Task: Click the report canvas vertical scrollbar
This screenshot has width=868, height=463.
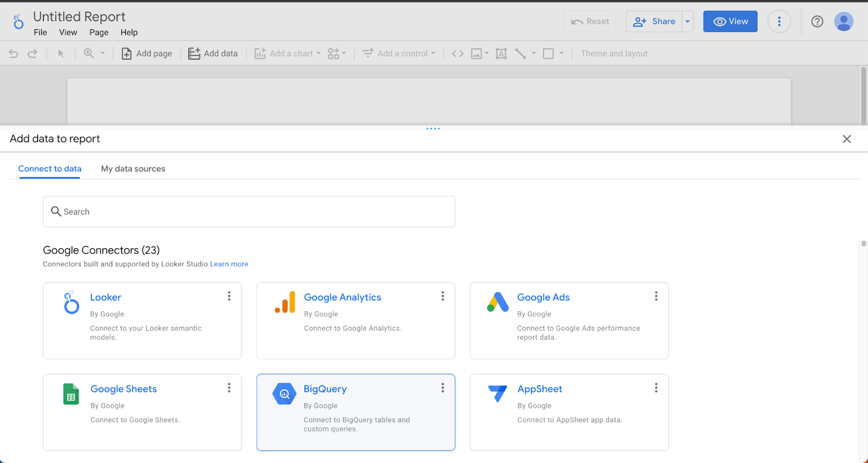Action: [864, 96]
